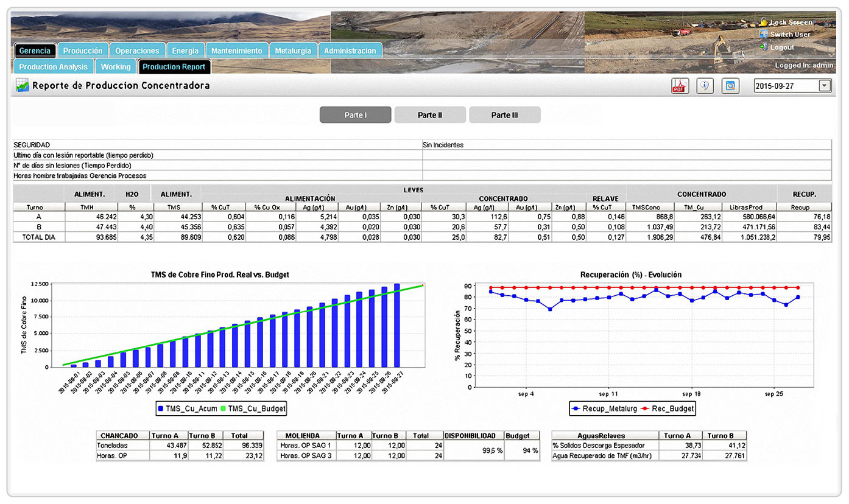
Task: Select the Parte I button
Action: coord(355,114)
